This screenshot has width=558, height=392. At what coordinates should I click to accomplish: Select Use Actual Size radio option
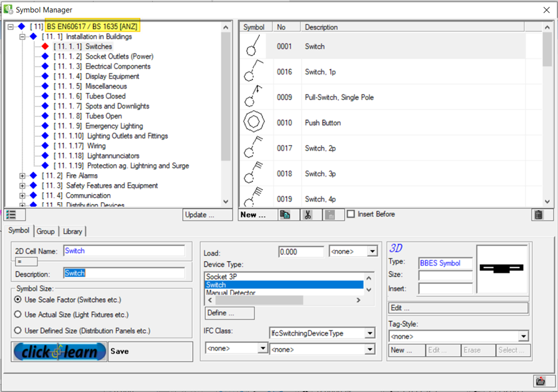point(18,314)
